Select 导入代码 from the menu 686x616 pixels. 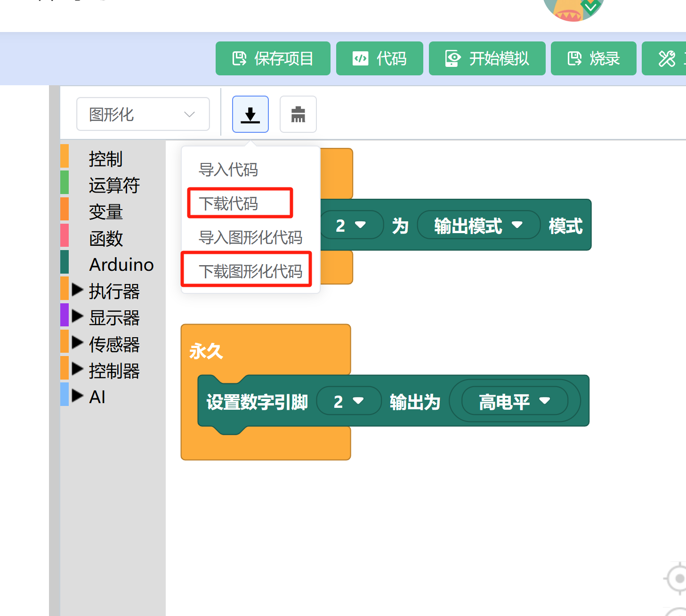(x=228, y=170)
